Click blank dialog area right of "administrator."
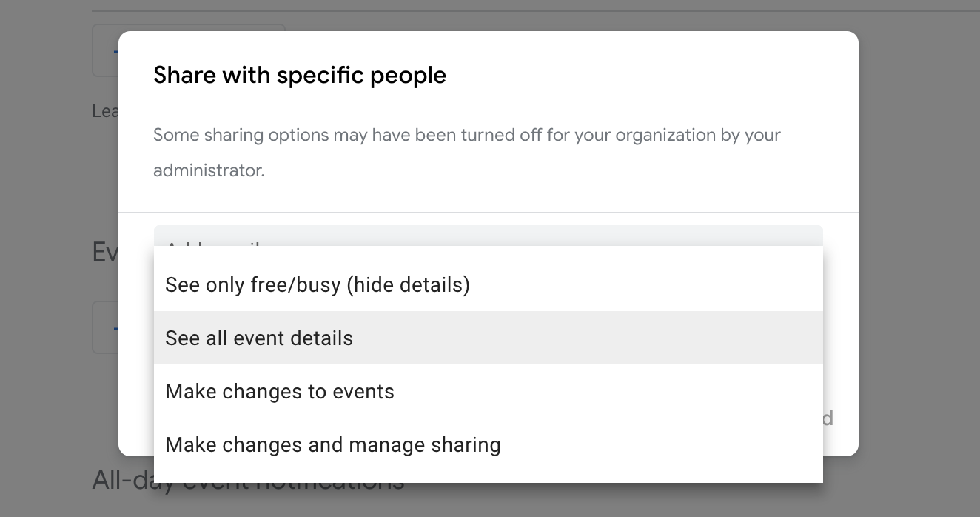This screenshot has width=980, height=517. pos(555,170)
